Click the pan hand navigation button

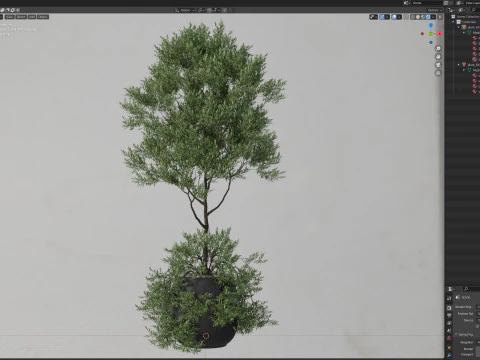coord(438,57)
